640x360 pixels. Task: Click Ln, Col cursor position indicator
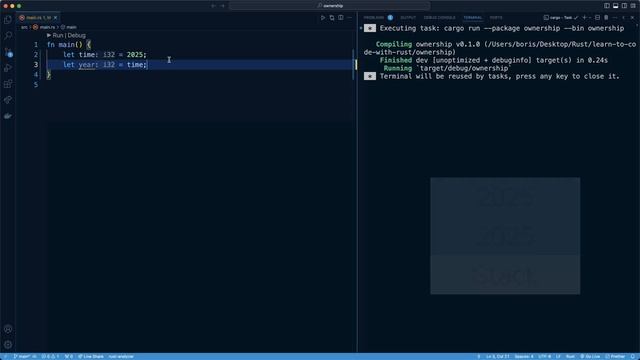pyautogui.click(x=498, y=356)
